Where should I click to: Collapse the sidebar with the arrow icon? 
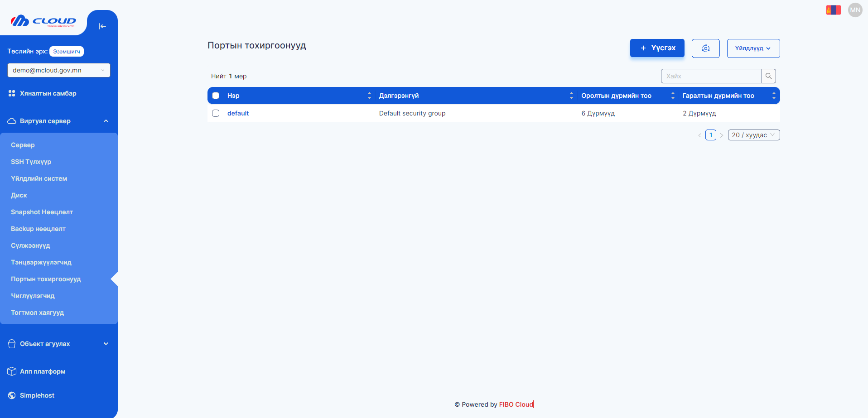coord(102,26)
